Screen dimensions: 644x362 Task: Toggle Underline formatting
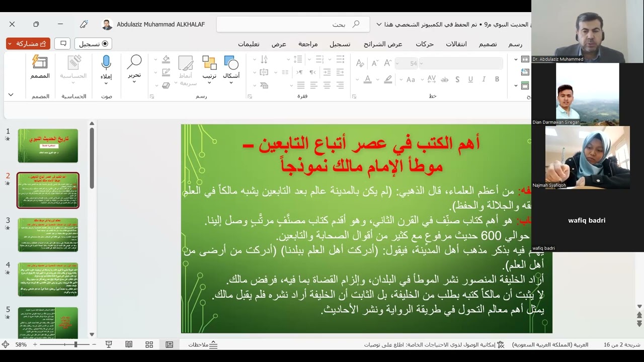tap(470, 79)
